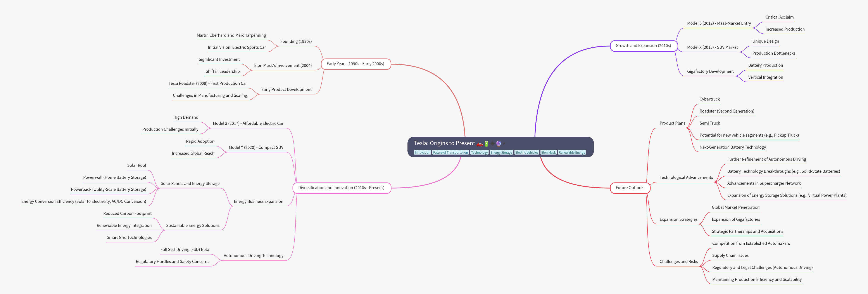The width and height of the screenshot is (868, 294).
Task: Select Cybertruck leaf
Action: coord(710,99)
